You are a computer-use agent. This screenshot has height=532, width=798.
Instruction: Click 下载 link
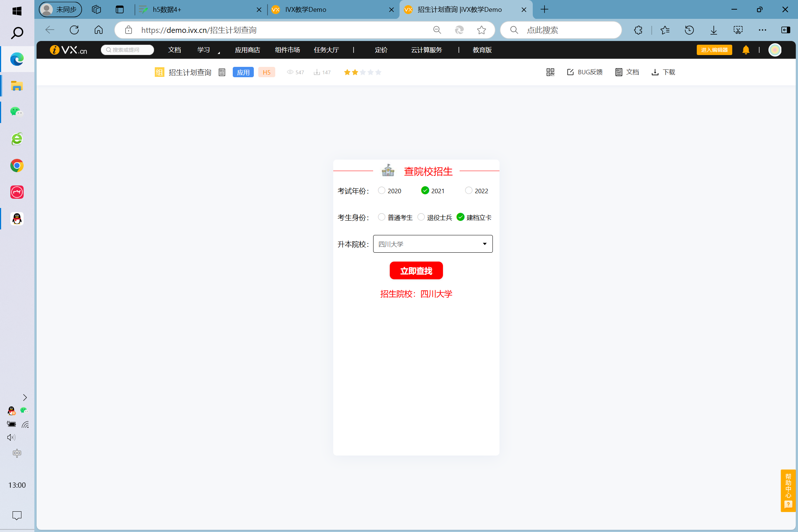[663, 72]
